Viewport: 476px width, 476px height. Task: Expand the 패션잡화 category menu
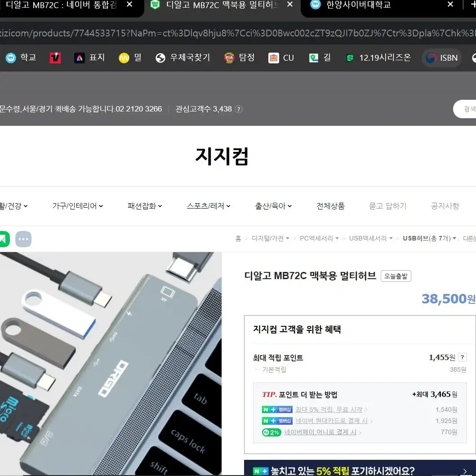tap(145, 206)
